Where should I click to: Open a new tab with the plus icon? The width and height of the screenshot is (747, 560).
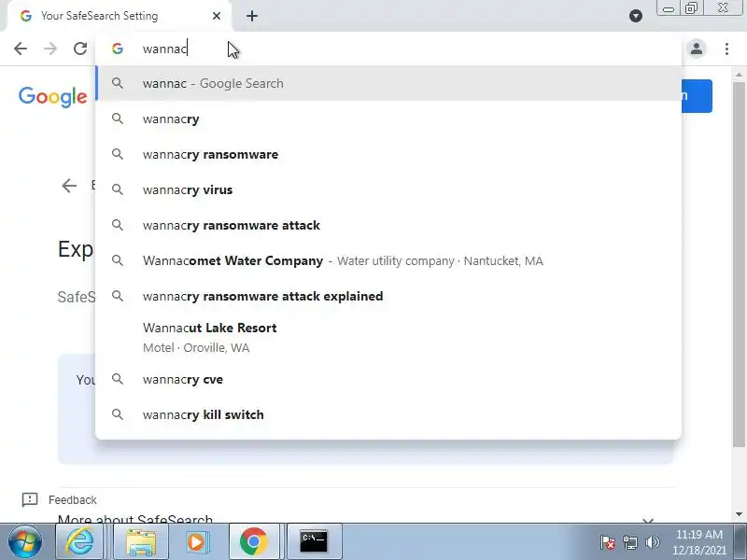pyautogui.click(x=252, y=16)
